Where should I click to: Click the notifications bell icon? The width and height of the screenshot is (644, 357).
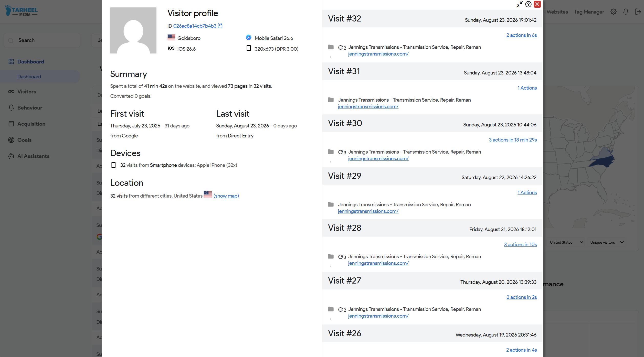click(x=626, y=12)
